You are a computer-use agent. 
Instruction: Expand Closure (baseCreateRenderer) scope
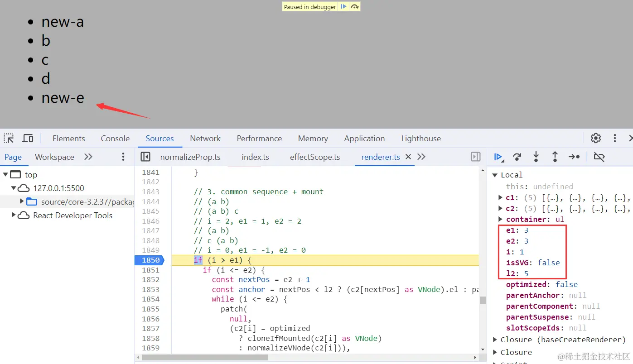pos(495,340)
